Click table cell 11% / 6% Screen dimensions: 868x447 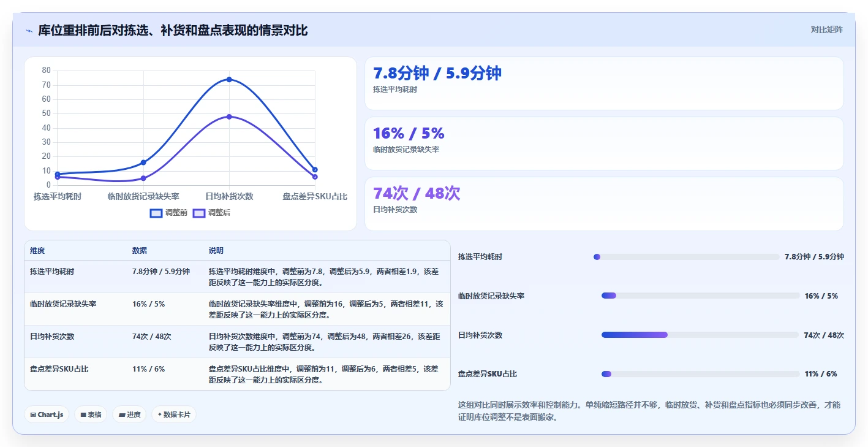tap(148, 369)
